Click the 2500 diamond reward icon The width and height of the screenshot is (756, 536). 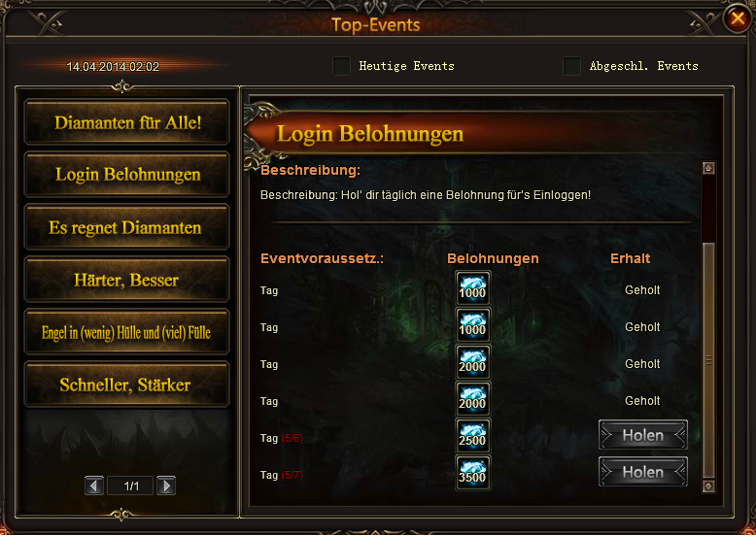coord(473,436)
